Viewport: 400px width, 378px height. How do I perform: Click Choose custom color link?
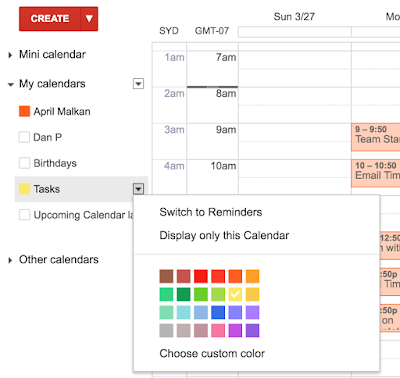[212, 353]
